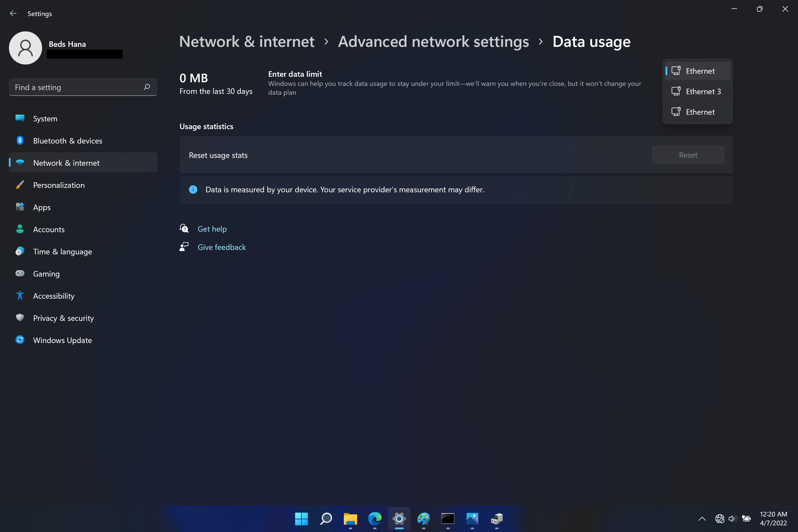The image size is (798, 532).
Task: Choose the first highlighted Ethernet option
Action: [x=700, y=71]
